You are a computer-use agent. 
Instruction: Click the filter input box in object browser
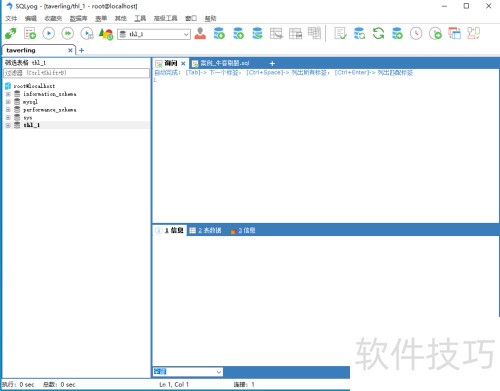76,73
